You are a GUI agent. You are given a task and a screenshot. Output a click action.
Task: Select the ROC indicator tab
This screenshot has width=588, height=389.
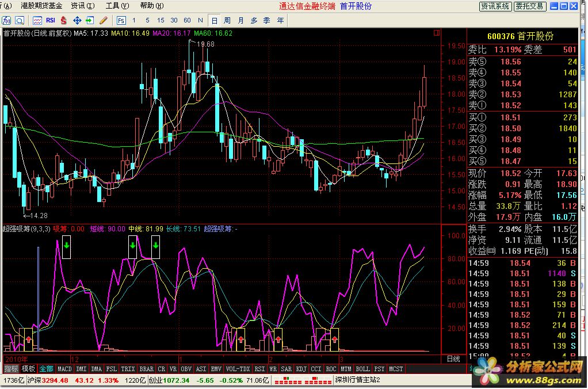coord(331,369)
